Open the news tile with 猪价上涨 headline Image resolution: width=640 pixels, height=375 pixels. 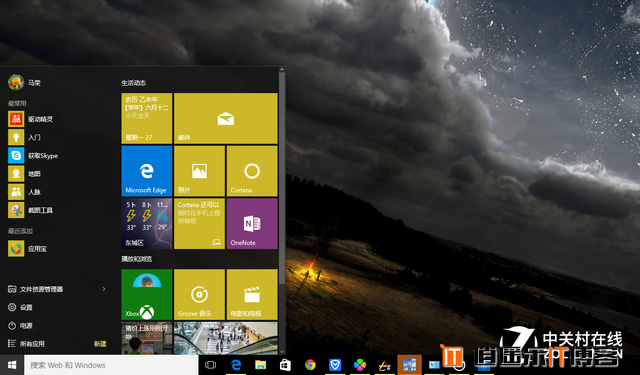[x=147, y=338]
